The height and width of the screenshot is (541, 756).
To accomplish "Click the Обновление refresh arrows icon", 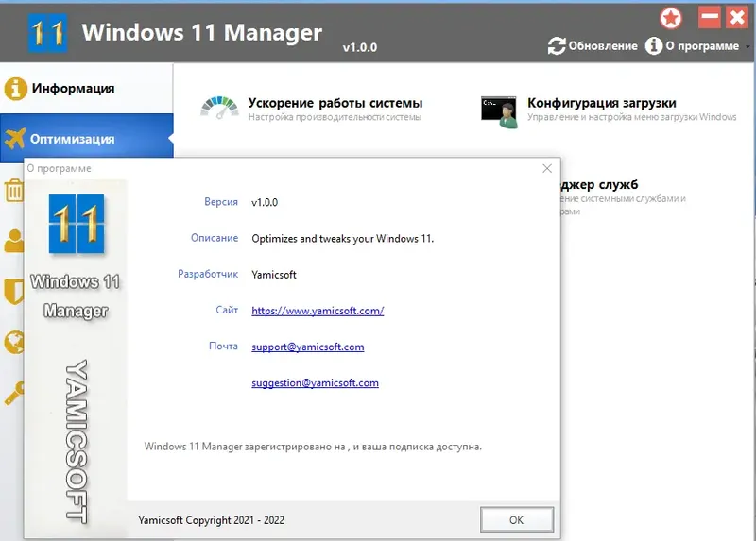I will pos(557,46).
